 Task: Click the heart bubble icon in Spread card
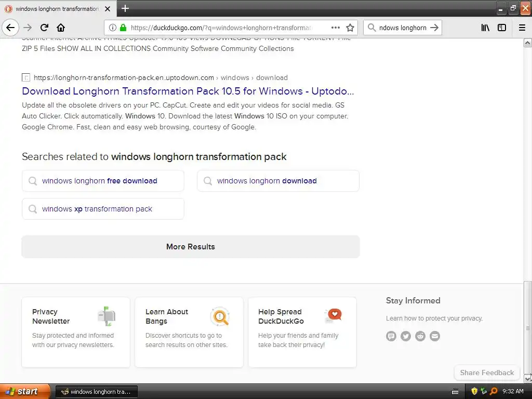[333, 315]
